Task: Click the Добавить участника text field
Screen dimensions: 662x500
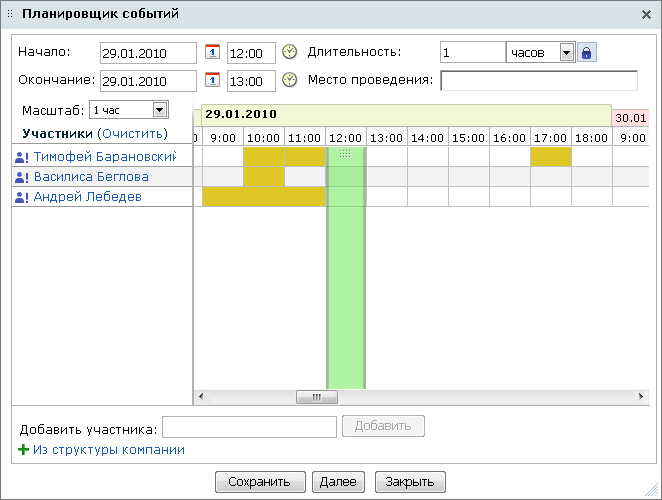Action: click(249, 427)
